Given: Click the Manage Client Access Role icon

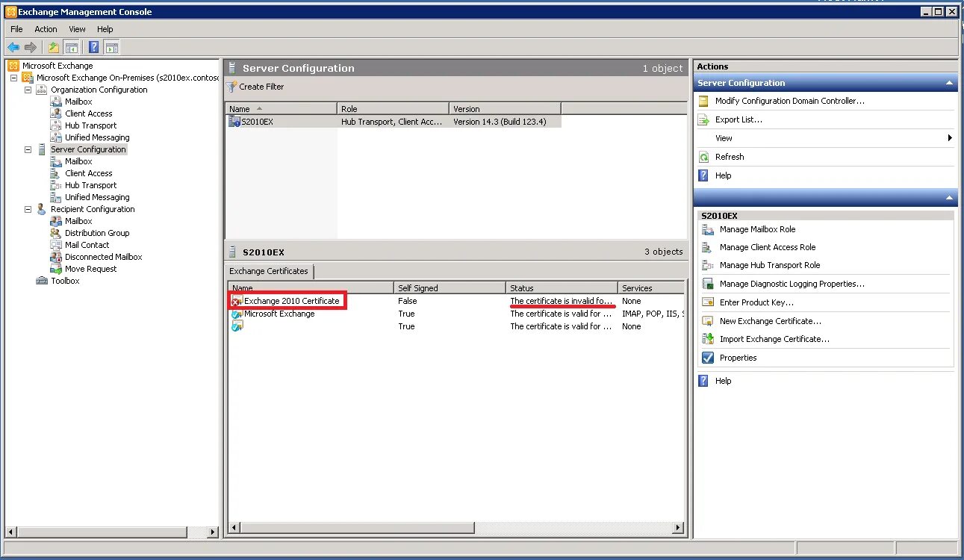Looking at the screenshot, I should [708, 247].
